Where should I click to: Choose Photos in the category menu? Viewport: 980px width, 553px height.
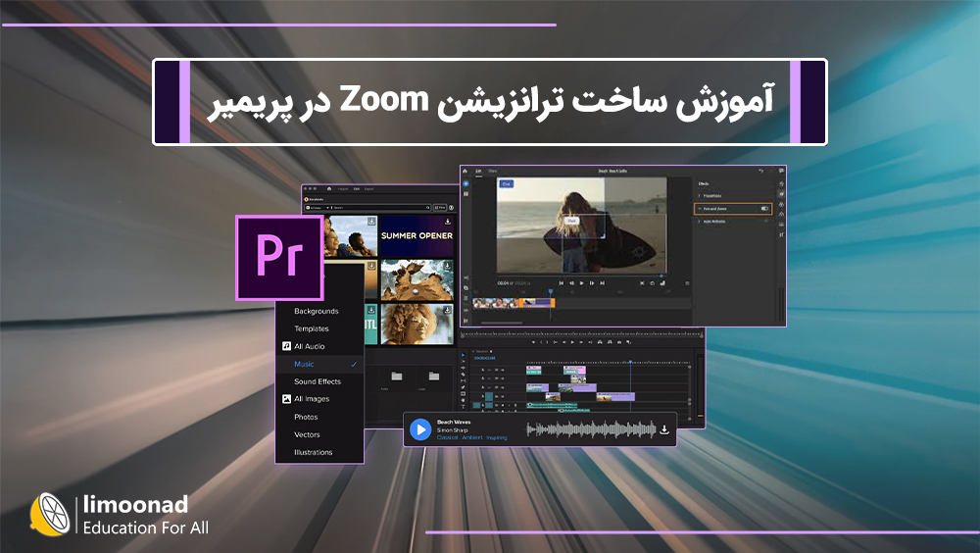coord(306,417)
